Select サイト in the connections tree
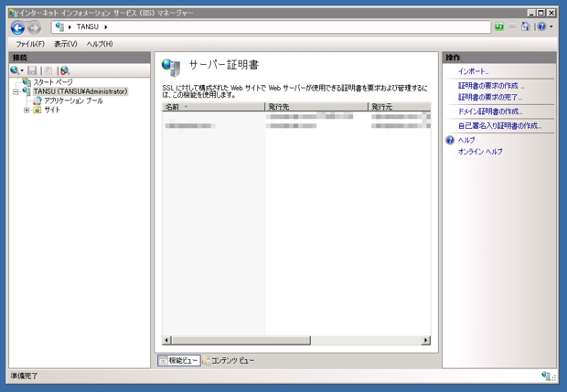This screenshot has width=567, height=392. [52, 110]
